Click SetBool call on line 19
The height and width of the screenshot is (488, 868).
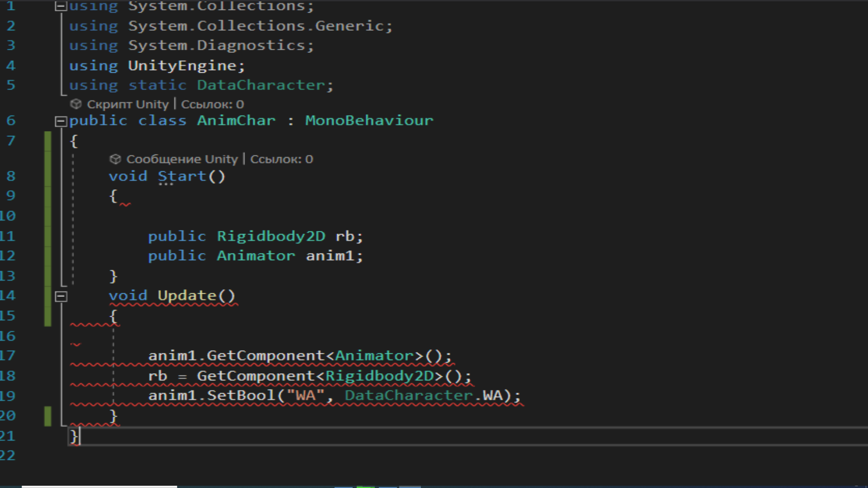241,396
